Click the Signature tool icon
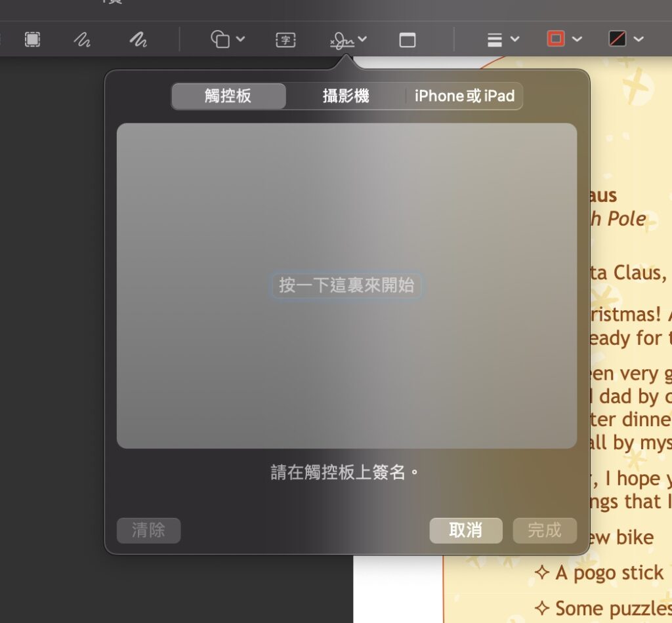 [x=341, y=40]
